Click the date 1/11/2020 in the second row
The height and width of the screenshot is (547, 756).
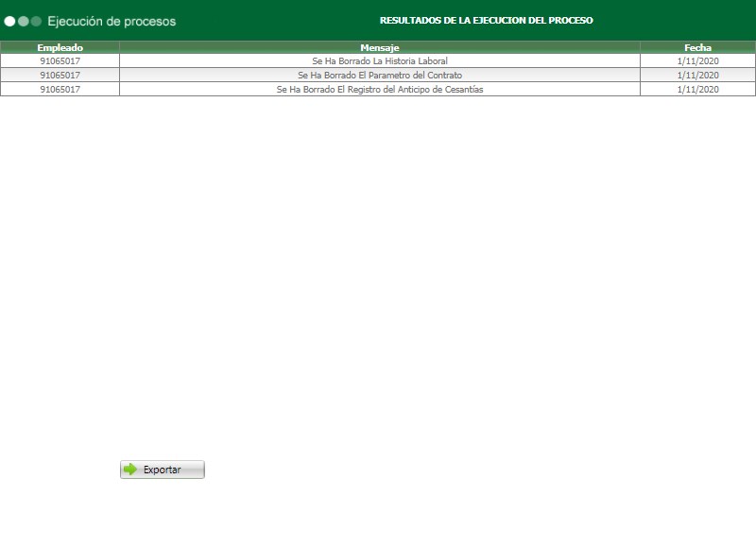click(x=698, y=74)
